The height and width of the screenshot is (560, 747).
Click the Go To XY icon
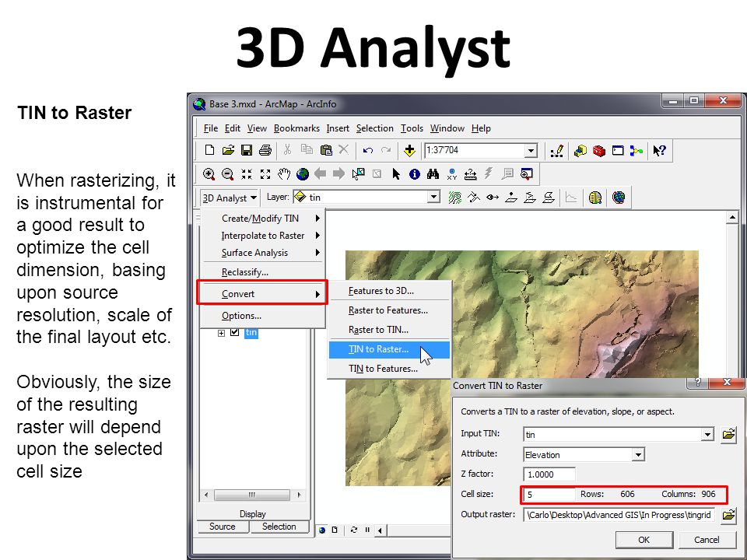[x=452, y=174]
